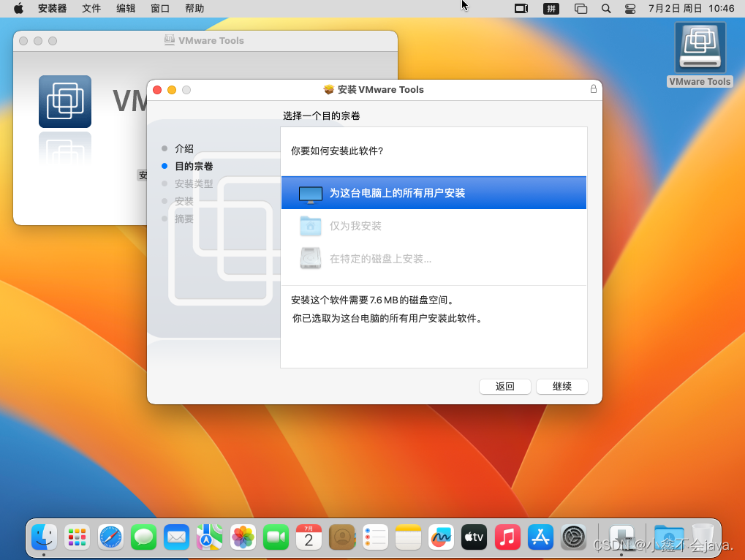This screenshot has width=745, height=560.
Task: Open Control Center icon
Action: (630, 9)
